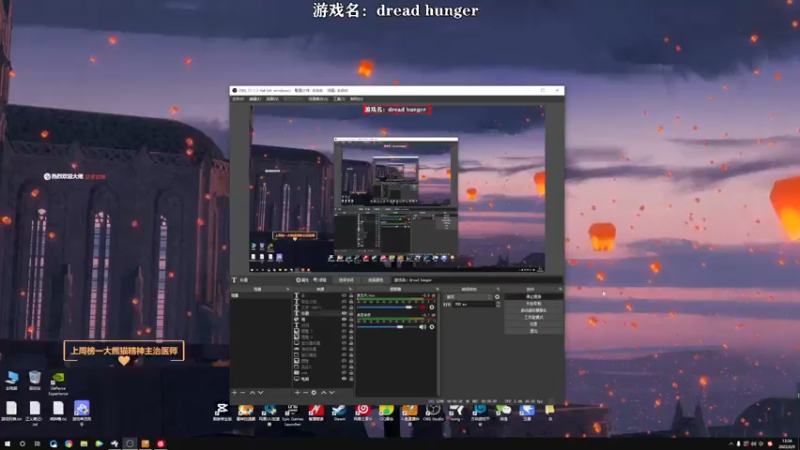The image size is (800, 450).
Task: Open audio settings gear for Mic/Aux channel
Action: pos(432,307)
